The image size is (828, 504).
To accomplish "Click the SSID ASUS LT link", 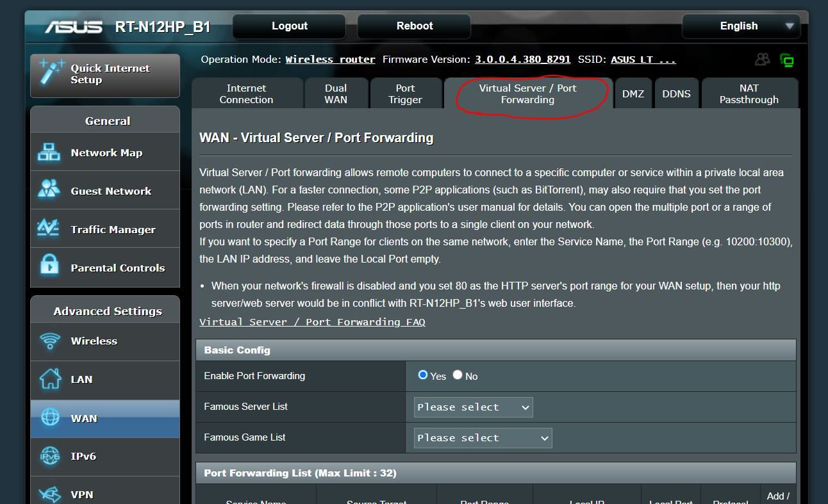I will 643,60.
